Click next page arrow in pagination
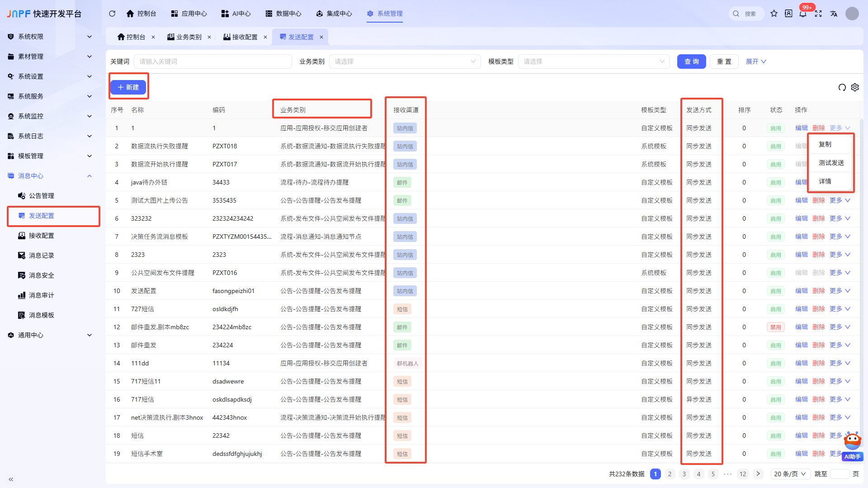868x488 pixels. click(758, 474)
